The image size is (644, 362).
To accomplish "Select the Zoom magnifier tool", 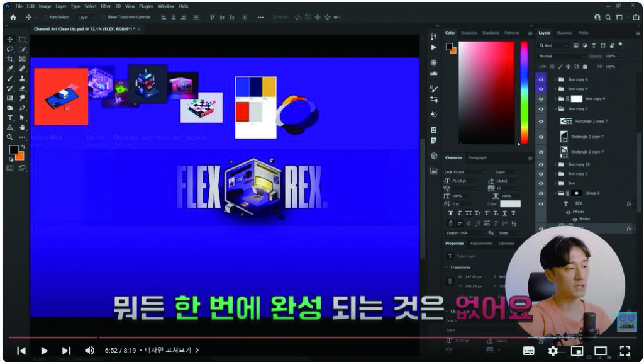I will (x=10, y=137).
